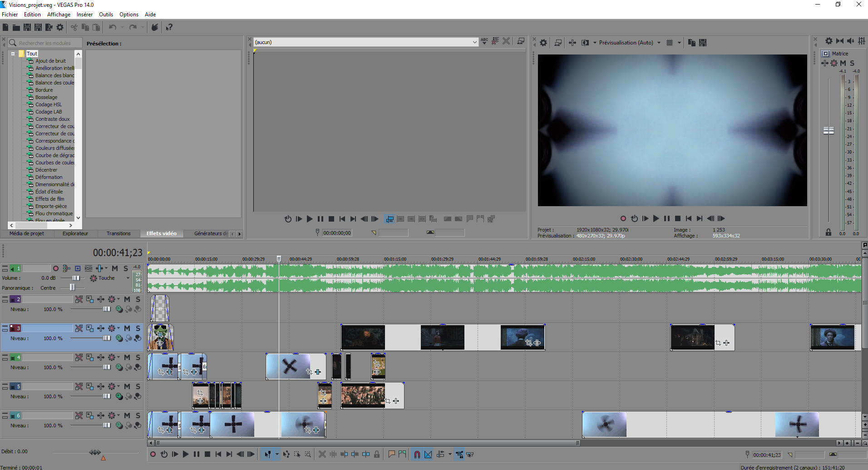The height and width of the screenshot is (470, 868).
Task: Open the Insérer menu
Action: pos(84,15)
